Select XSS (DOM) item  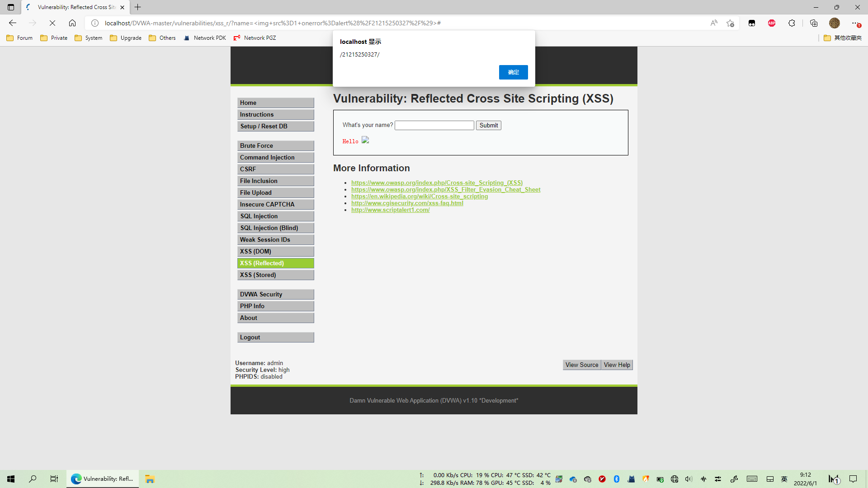(275, 252)
